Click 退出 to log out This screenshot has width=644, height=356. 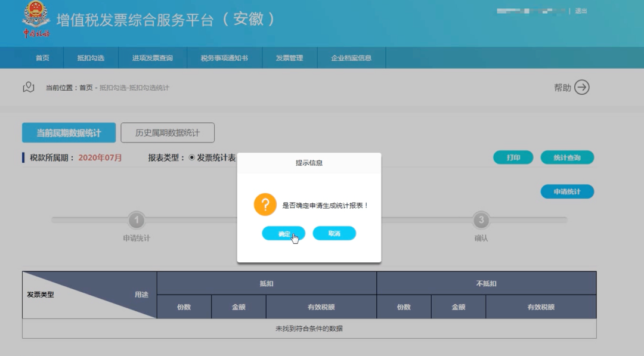581,11
